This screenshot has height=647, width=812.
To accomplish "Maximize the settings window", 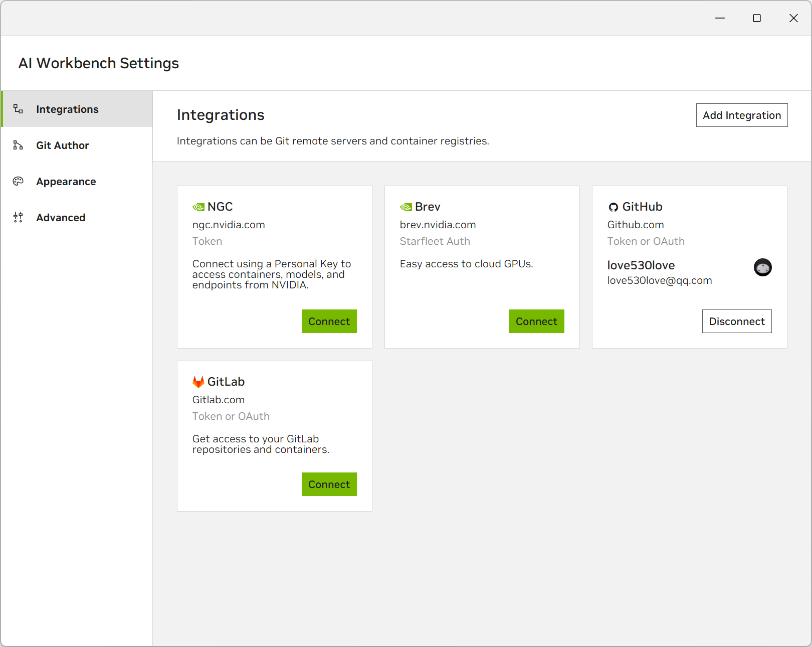I will [x=757, y=18].
